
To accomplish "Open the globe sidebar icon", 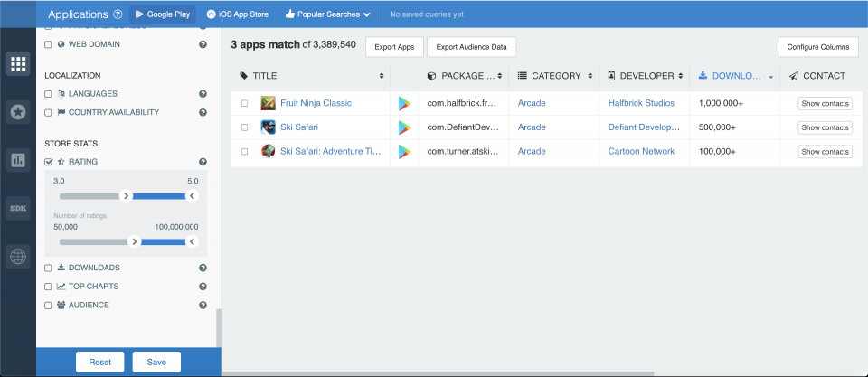I will click(18, 257).
